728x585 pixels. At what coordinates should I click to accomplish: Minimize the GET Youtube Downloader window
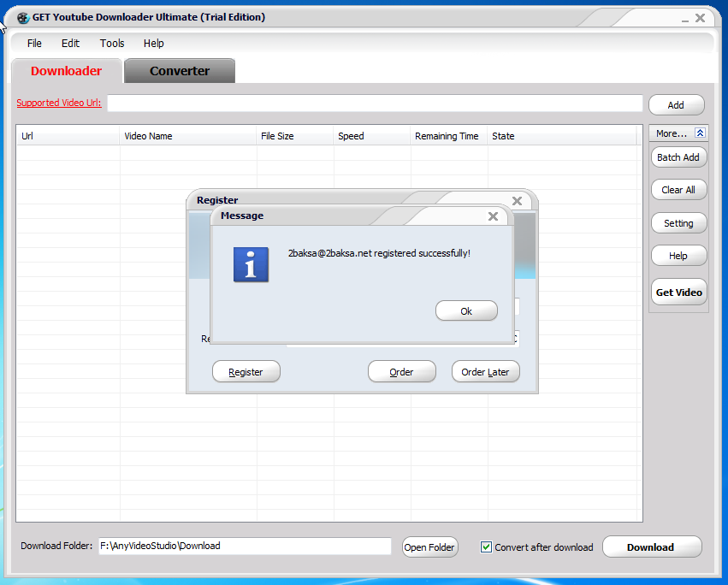pos(685,19)
